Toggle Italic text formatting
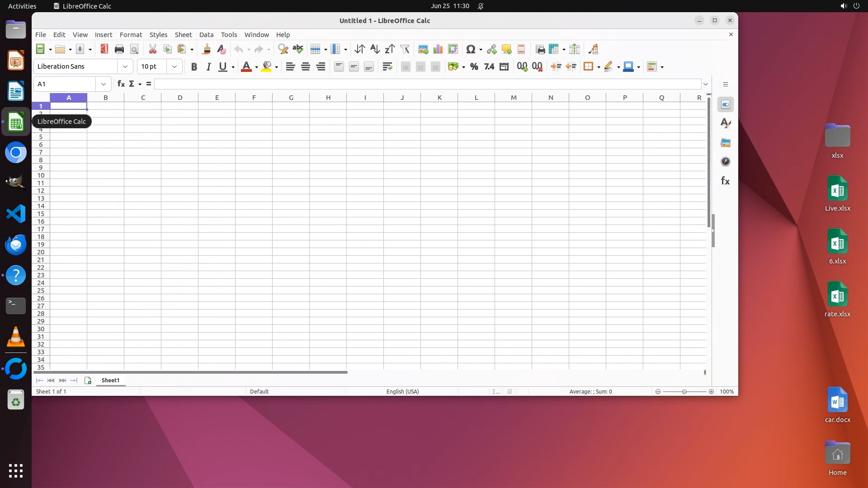 coord(208,67)
